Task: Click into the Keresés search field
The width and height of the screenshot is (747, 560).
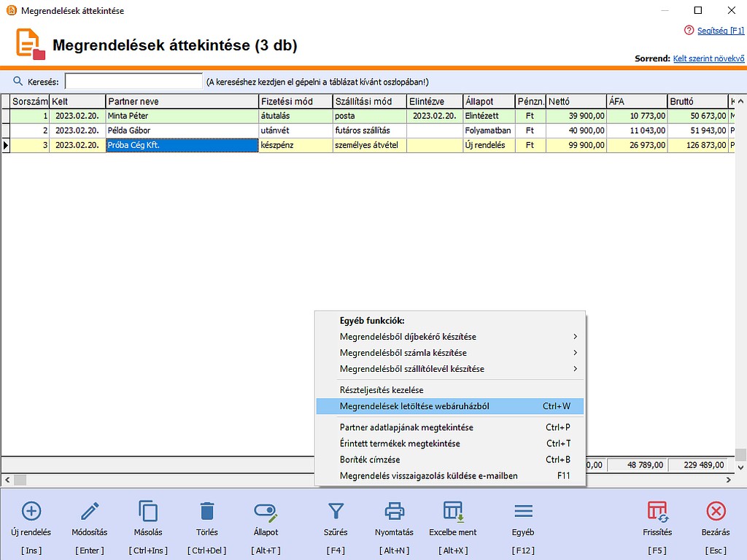Action: point(133,82)
